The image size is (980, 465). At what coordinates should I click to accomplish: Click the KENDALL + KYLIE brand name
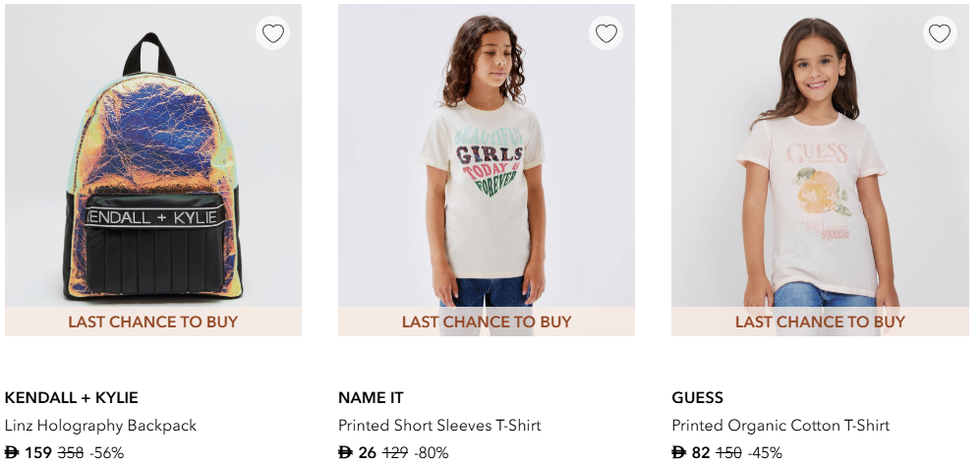click(72, 398)
